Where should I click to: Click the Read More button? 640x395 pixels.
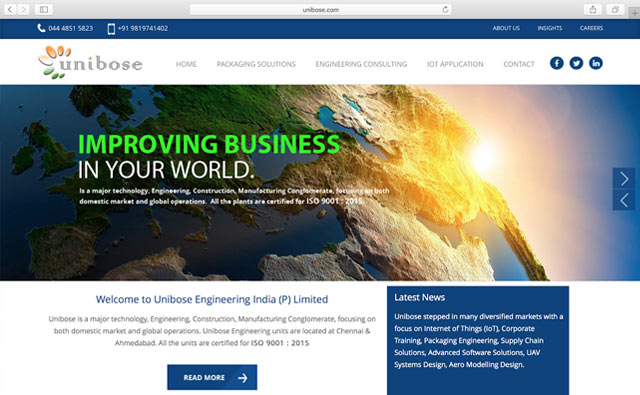212,377
